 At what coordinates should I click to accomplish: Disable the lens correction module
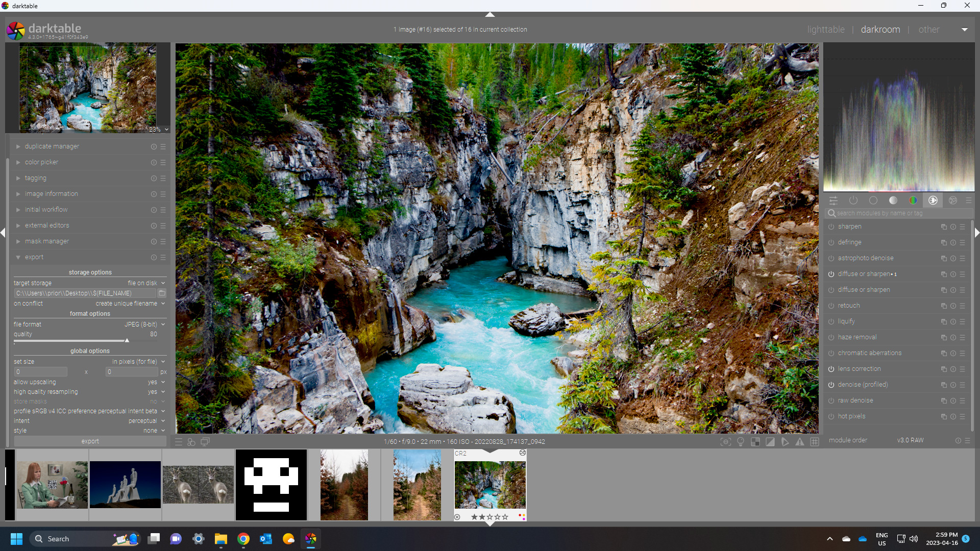tap(831, 369)
